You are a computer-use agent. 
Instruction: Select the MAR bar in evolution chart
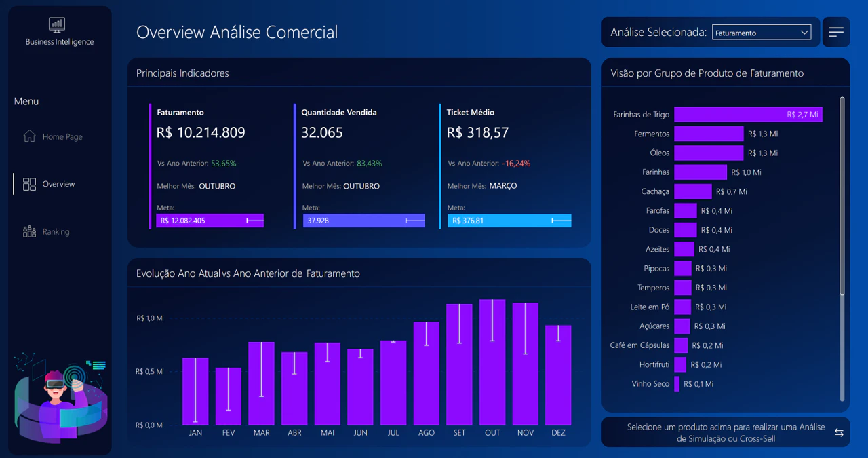[262, 383]
